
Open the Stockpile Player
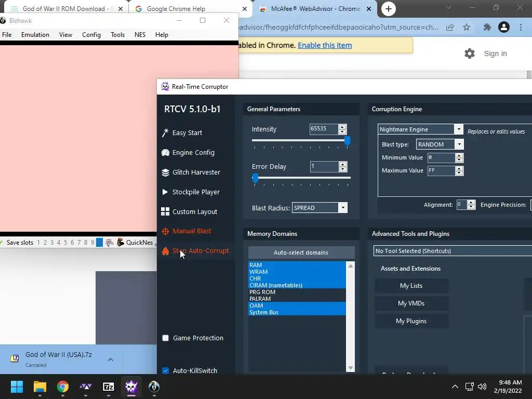coord(190,192)
